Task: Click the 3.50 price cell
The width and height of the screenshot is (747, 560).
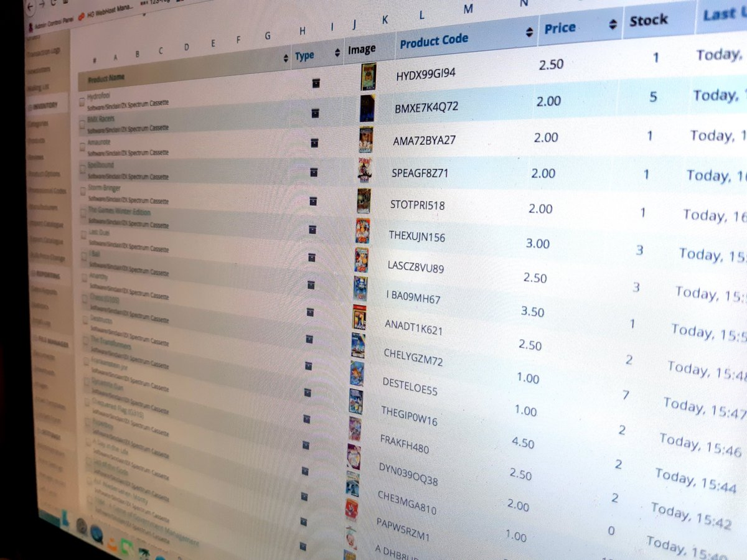Action: pyautogui.click(x=532, y=312)
